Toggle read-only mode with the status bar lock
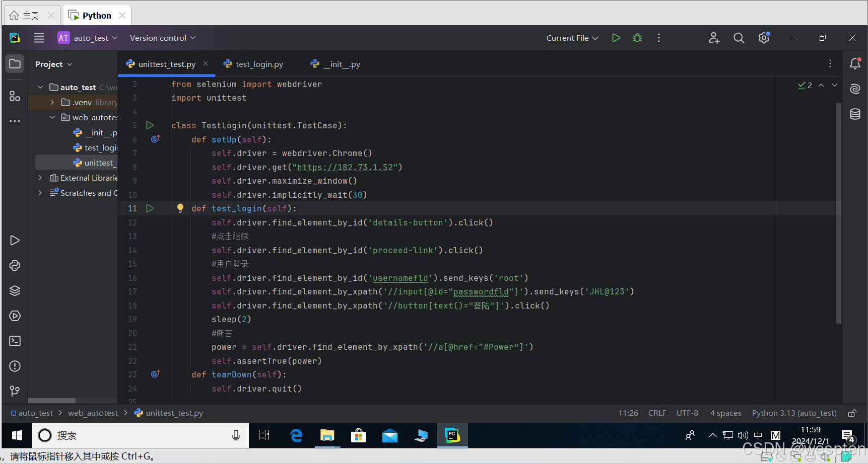This screenshot has height=464, width=868. pyautogui.click(x=852, y=413)
